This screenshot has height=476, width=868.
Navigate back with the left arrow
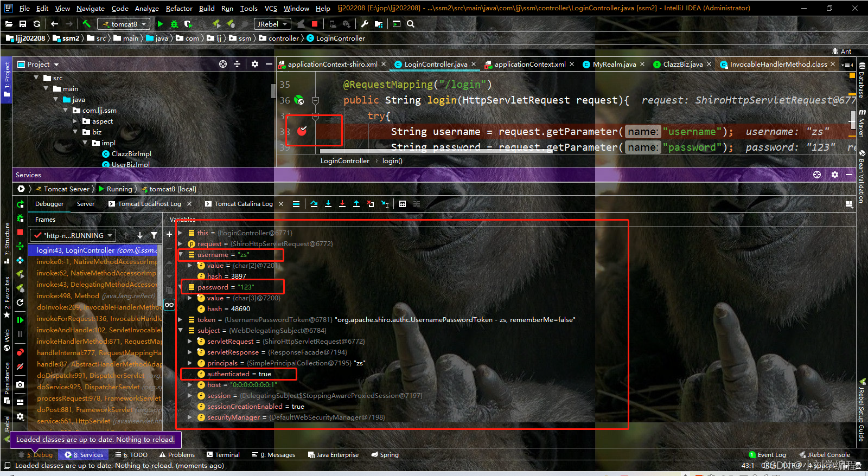(x=54, y=24)
